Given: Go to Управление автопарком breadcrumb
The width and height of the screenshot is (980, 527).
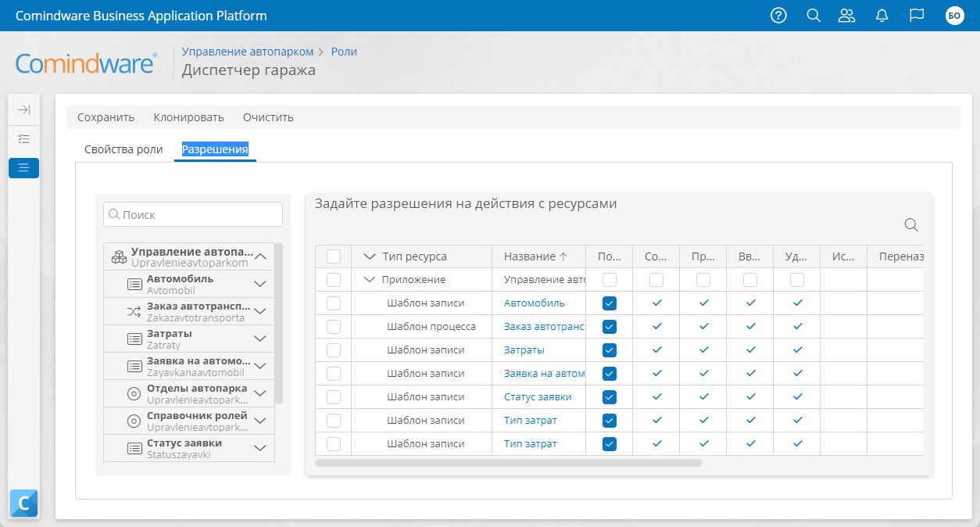Looking at the screenshot, I should (248, 52).
